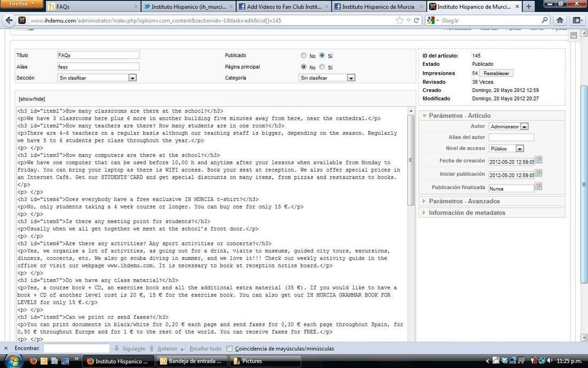The width and height of the screenshot is (588, 368).
Task: Click the search magnifier in the Google box
Action: (545, 20)
